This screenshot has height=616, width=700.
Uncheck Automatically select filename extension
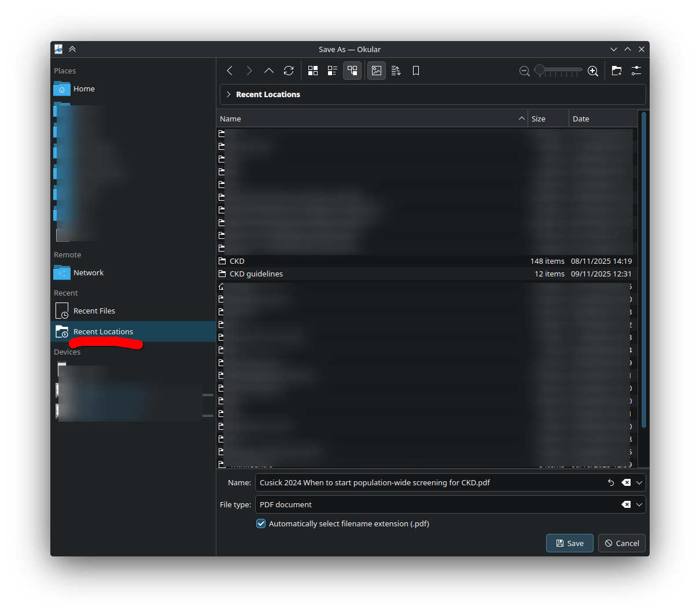tap(261, 524)
